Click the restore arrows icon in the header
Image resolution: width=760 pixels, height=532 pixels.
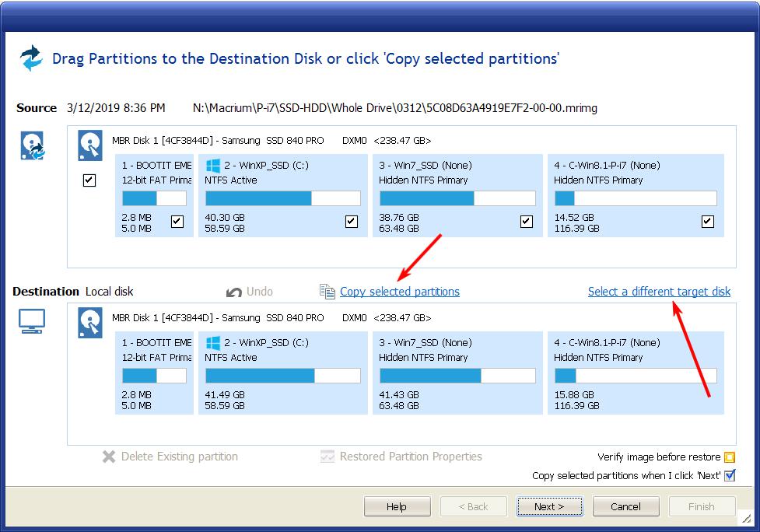click(31, 58)
